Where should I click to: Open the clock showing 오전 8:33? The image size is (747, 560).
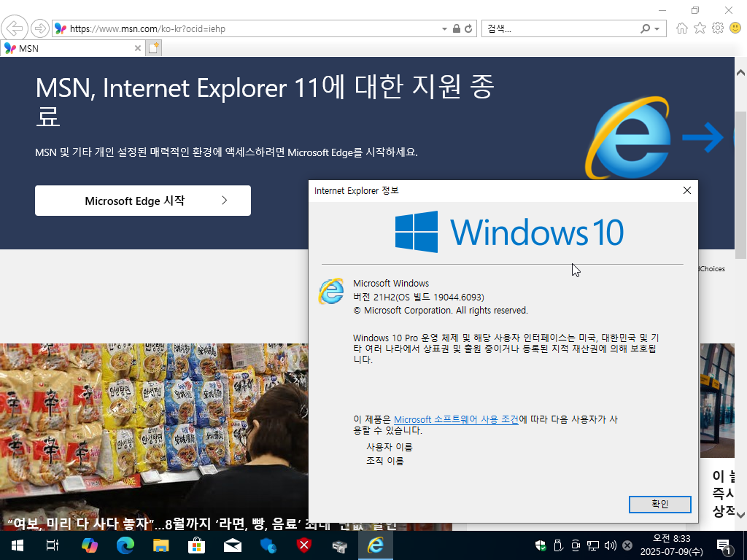click(x=671, y=545)
